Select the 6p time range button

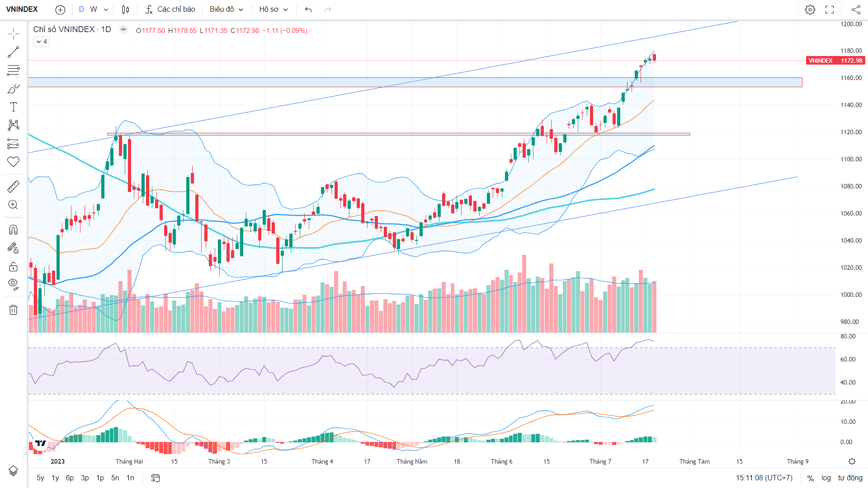pos(70,478)
